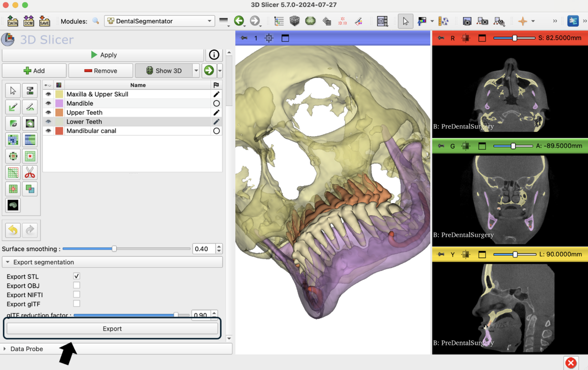This screenshot has height=370, width=588.
Task: Open the Extensions Manager icon
Action: click(573, 21)
